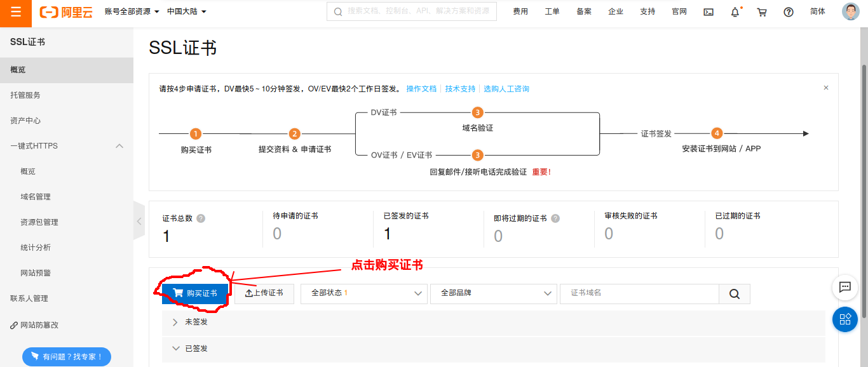Open the chat feedback floating button
The image size is (868, 367).
[x=845, y=287]
